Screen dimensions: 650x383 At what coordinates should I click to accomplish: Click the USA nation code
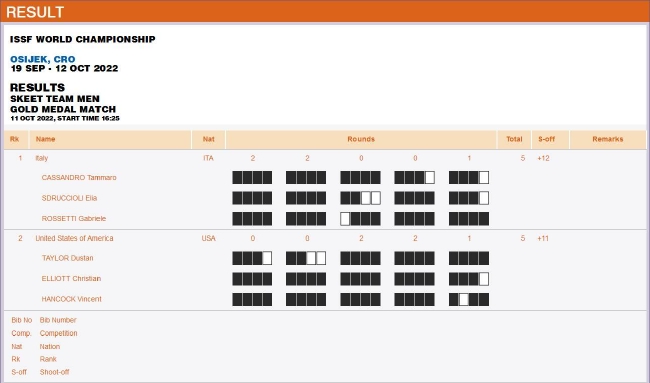click(209, 238)
